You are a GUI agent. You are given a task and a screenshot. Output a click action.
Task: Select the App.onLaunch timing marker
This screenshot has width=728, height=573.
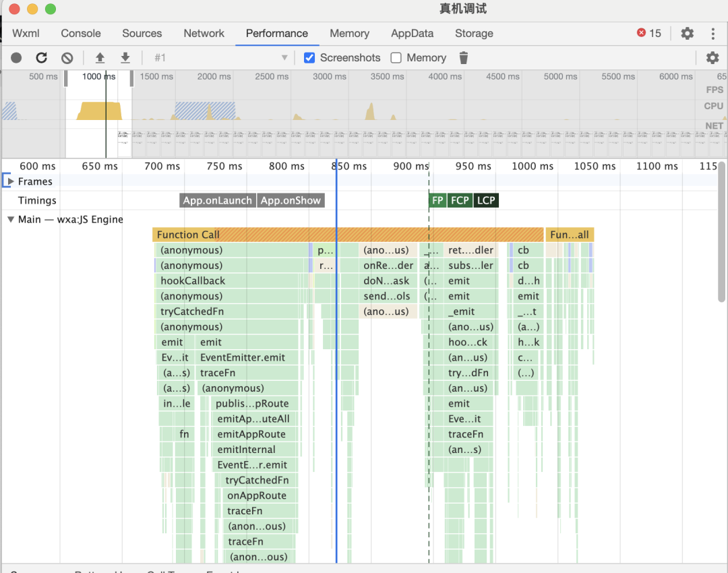coord(218,200)
